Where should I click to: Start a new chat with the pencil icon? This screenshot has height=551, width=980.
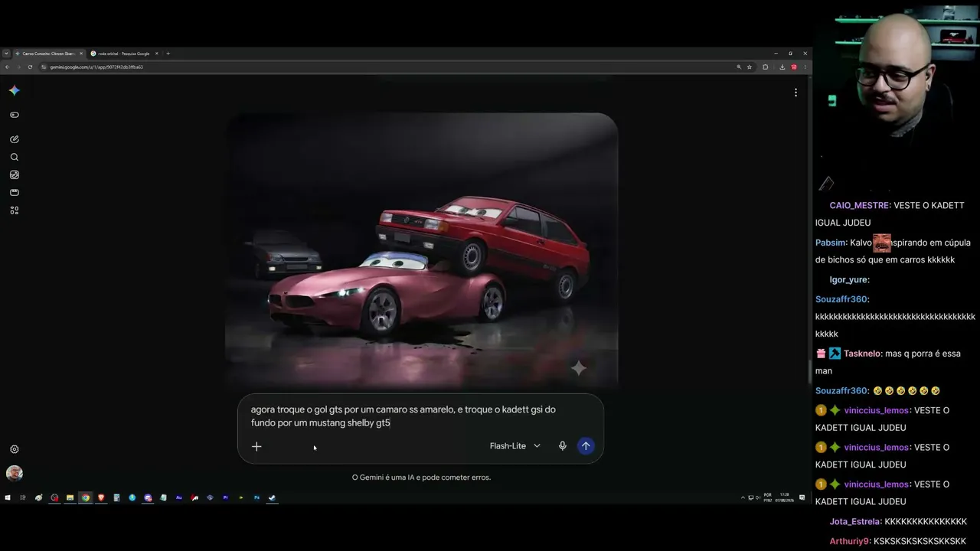click(x=14, y=139)
